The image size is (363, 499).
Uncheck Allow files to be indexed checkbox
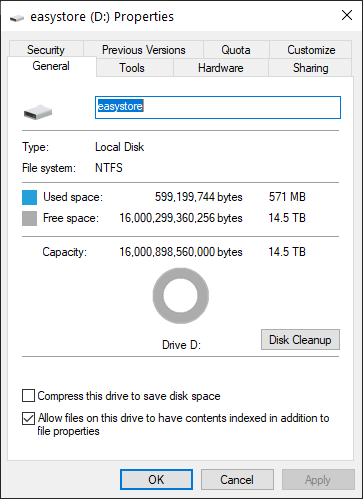click(28, 418)
